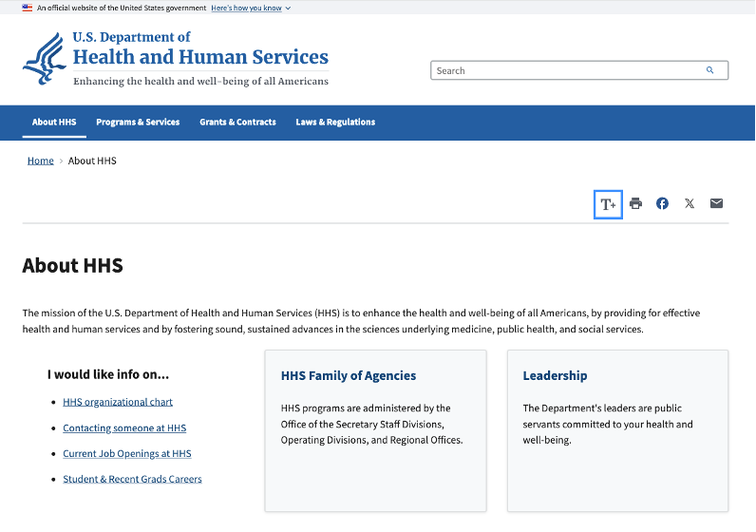Expand "Here's how you know" banner
This screenshot has height=532, width=756.
coord(251,8)
